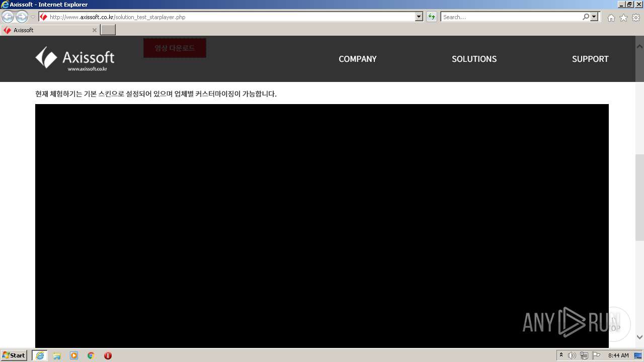Viewport: 644px width, 362px height.
Task: Open the Action Center flag icon
Action: (x=596, y=355)
